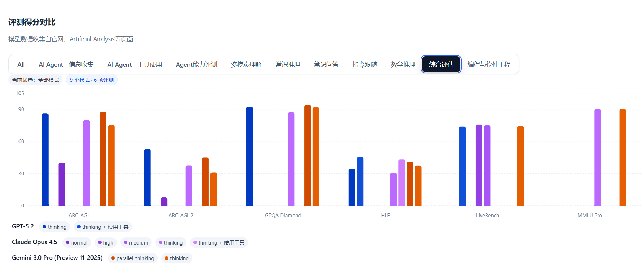Click the 9 个模式 · 6 项评测 badge
Viewport: 644px width, 277px height.
pyautogui.click(x=92, y=80)
